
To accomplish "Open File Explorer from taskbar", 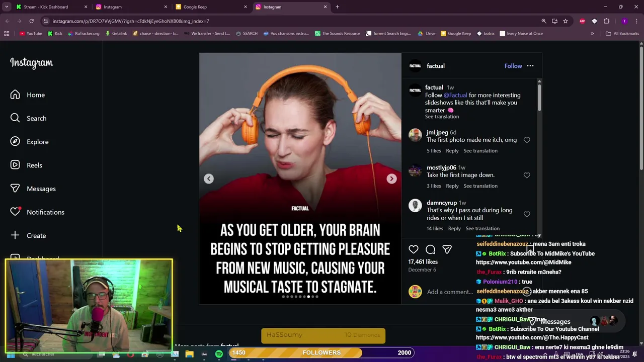I will pyautogui.click(x=189, y=354).
